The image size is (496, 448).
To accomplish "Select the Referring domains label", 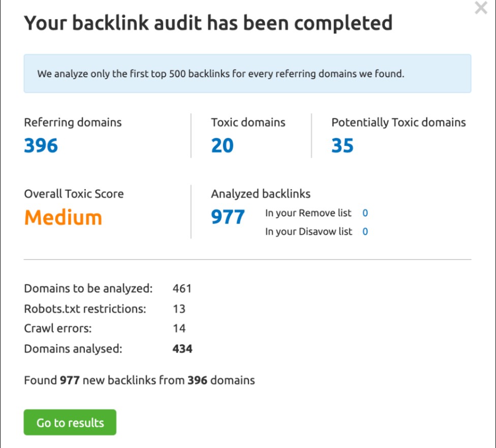I will coord(73,123).
